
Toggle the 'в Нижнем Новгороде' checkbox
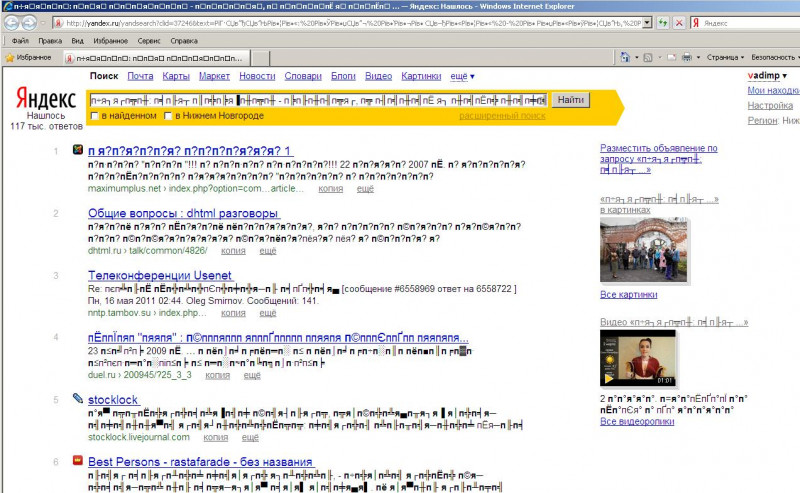pyautogui.click(x=168, y=116)
